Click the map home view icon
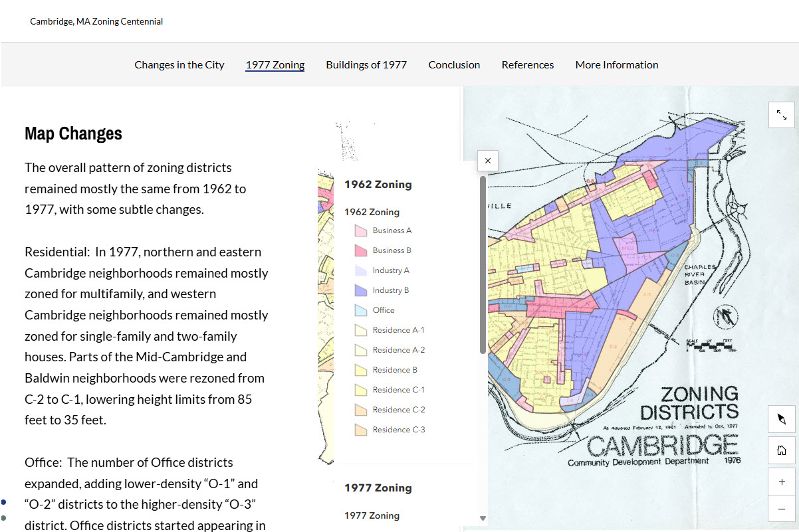The width and height of the screenshot is (799, 532). pos(781,450)
